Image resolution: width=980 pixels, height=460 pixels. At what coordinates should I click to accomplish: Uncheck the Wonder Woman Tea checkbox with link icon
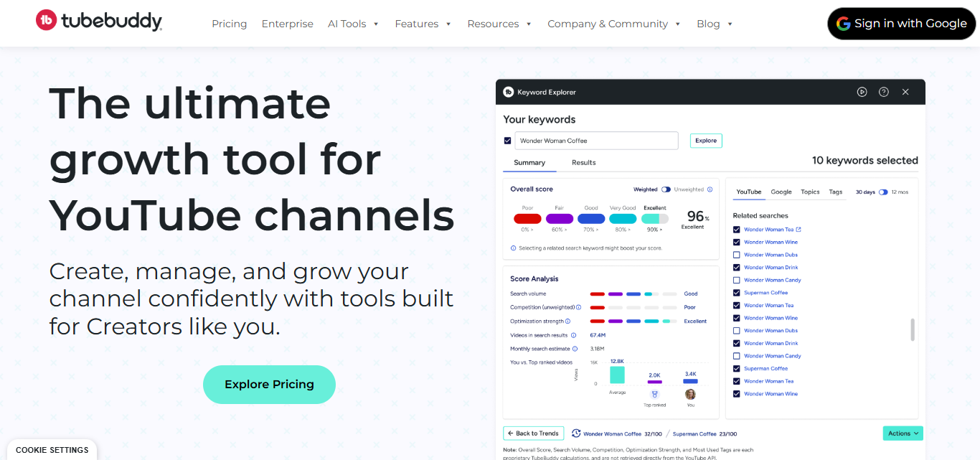click(x=737, y=230)
